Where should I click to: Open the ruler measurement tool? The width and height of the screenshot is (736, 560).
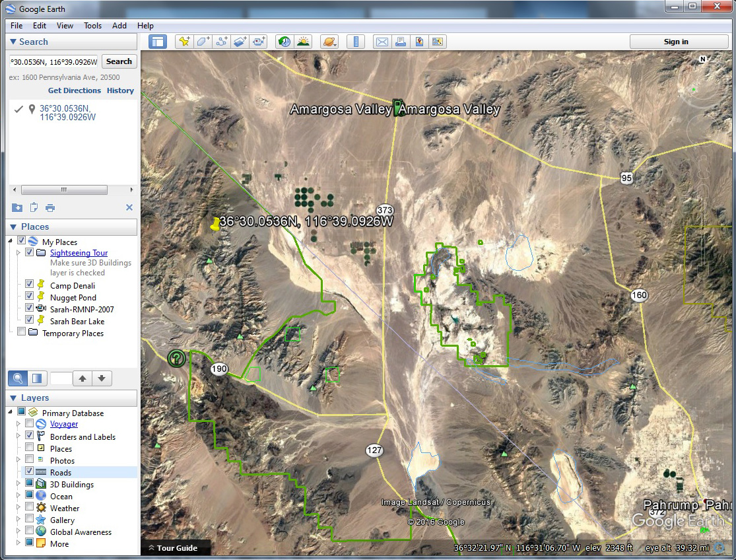pyautogui.click(x=356, y=42)
